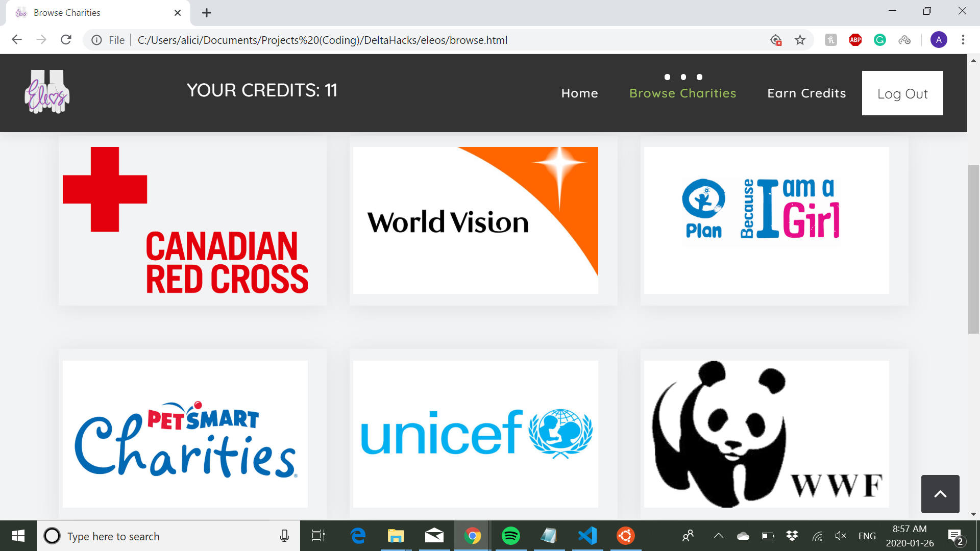This screenshot has height=551, width=980.
Task: Open Earn Credits nav item
Action: pos(806,93)
